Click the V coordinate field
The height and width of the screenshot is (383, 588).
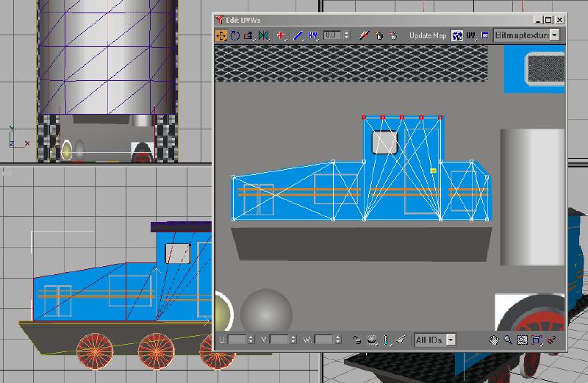(x=280, y=340)
